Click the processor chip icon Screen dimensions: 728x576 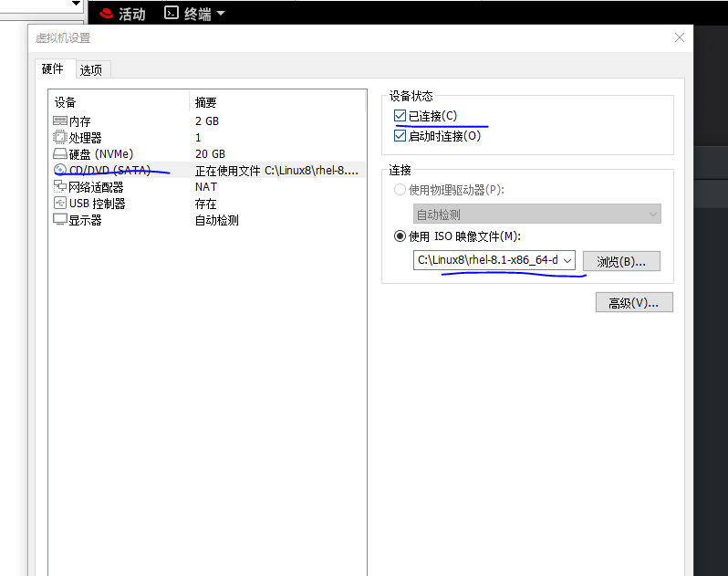pos(60,138)
